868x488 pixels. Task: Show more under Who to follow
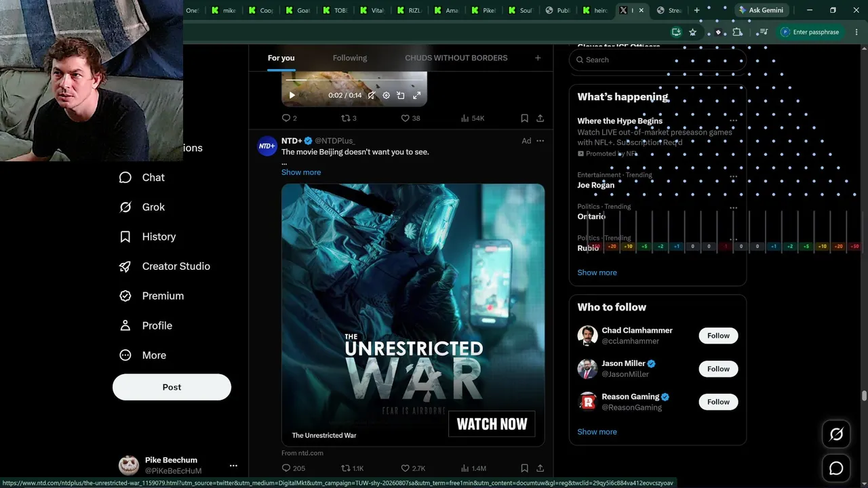coord(597,432)
